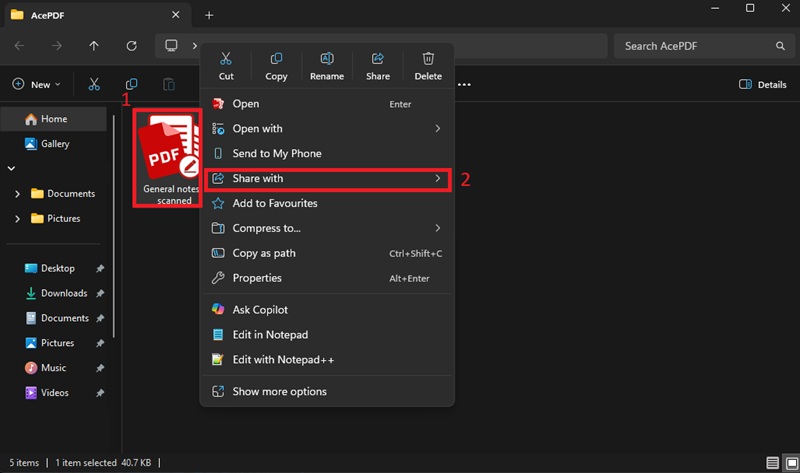Click the pin icon beside Downloads
The height and width of the screenshot is (473, 800).
[x=100, y=293]
